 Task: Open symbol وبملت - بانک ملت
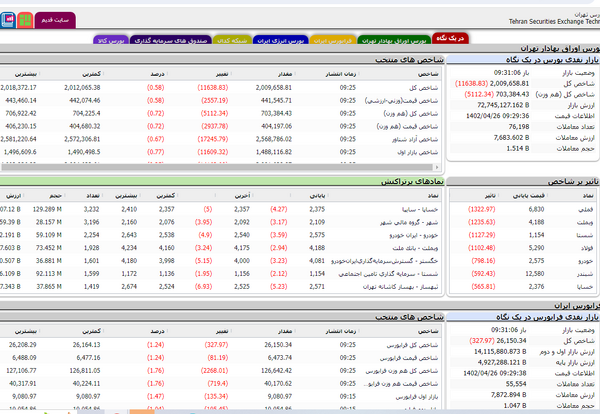coord(415,248)
